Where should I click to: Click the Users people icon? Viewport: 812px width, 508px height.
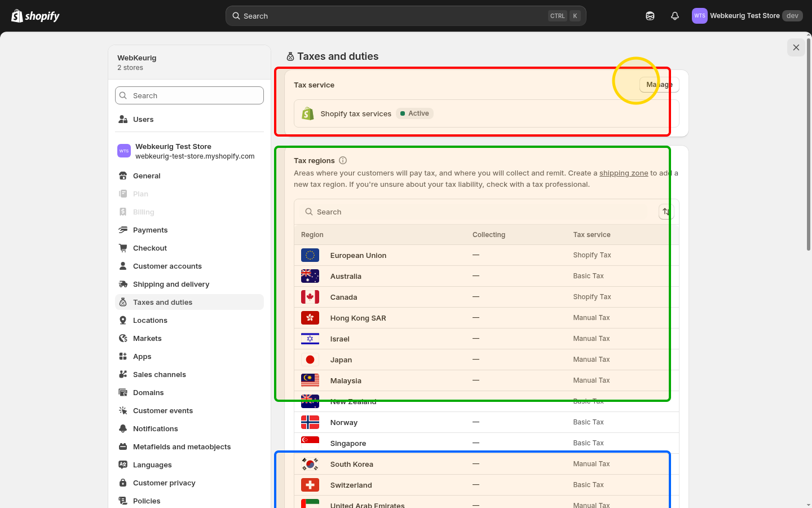[123, 119]
